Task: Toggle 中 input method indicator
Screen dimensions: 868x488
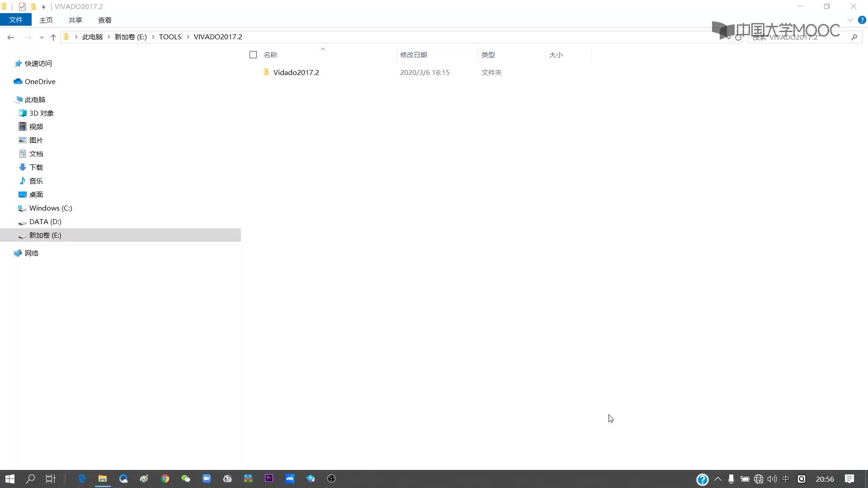Action: point(786,479)
